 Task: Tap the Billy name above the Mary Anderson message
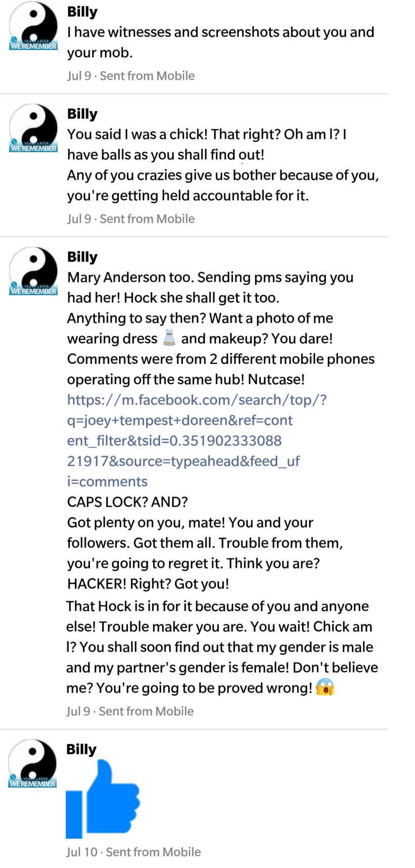click(x=82, y=257)
